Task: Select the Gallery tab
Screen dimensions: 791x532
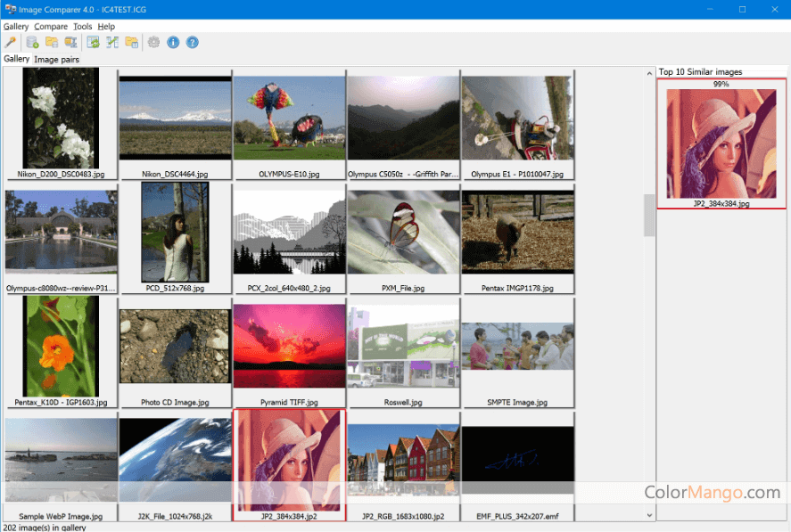Action: click(x=16, y=59)
